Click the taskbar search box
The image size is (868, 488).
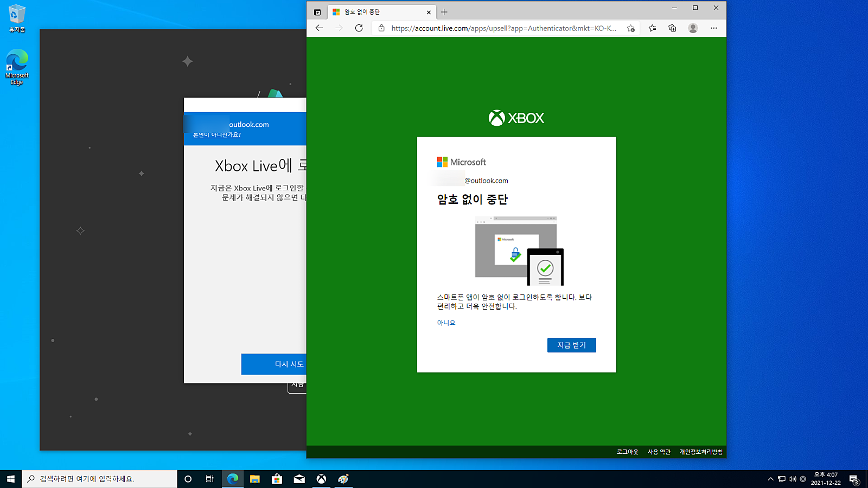tap(99, 479)
